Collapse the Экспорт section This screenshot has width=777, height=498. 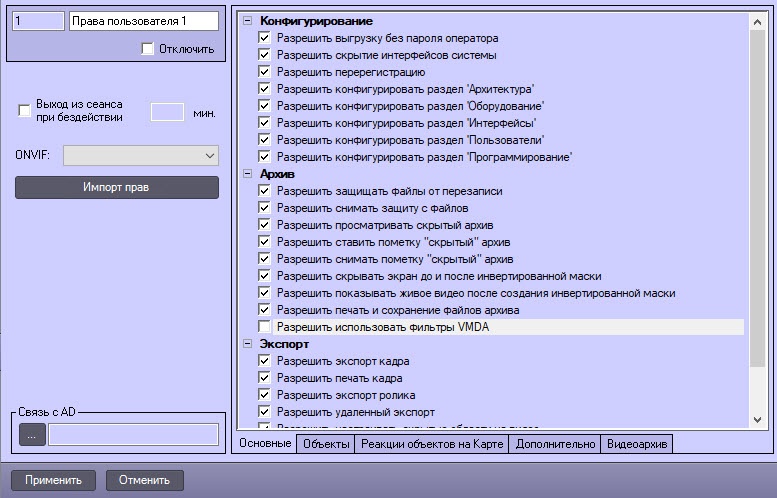click(x=247, y=344)
